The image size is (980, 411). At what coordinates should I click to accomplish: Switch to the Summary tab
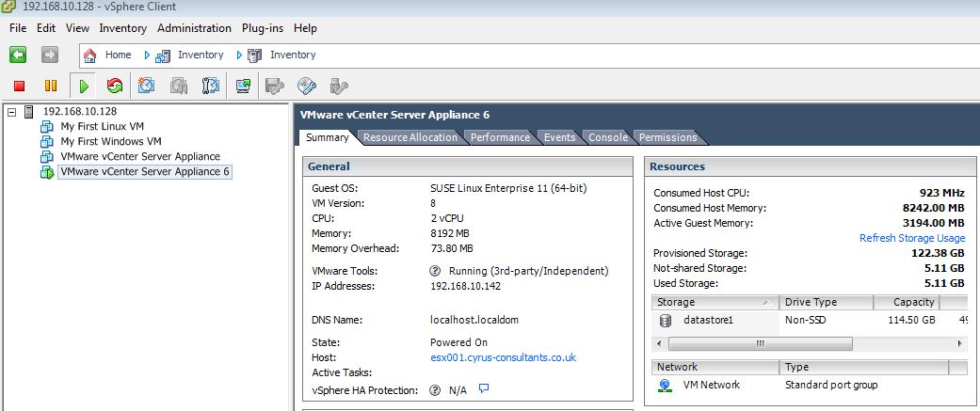[327, 137]
